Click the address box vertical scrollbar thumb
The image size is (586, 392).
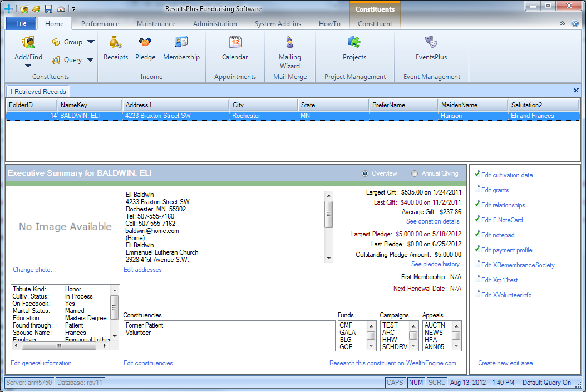[x=329, y=214]
